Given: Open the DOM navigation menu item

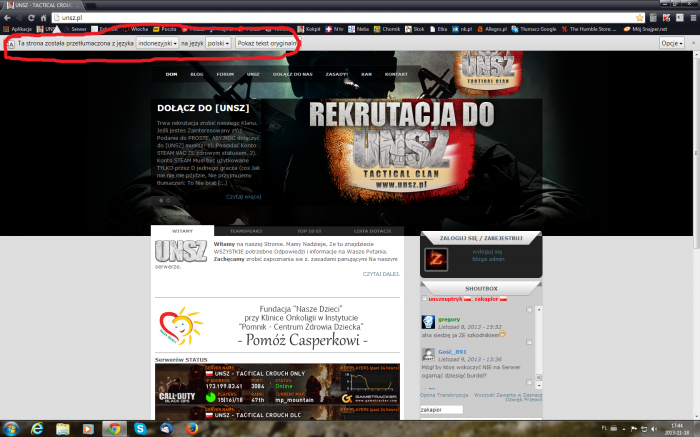Looking at the screenshot, I should pyautogui.click(x=171, y=74).
